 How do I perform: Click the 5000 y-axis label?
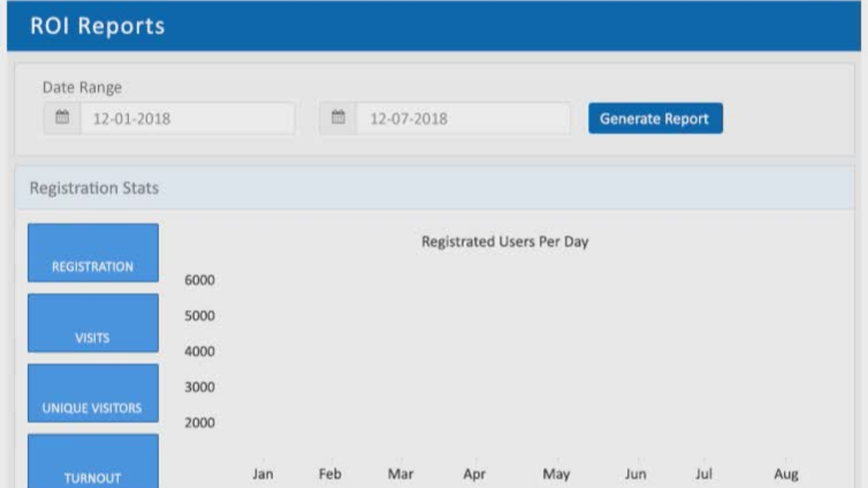click(x=199, y=316)
